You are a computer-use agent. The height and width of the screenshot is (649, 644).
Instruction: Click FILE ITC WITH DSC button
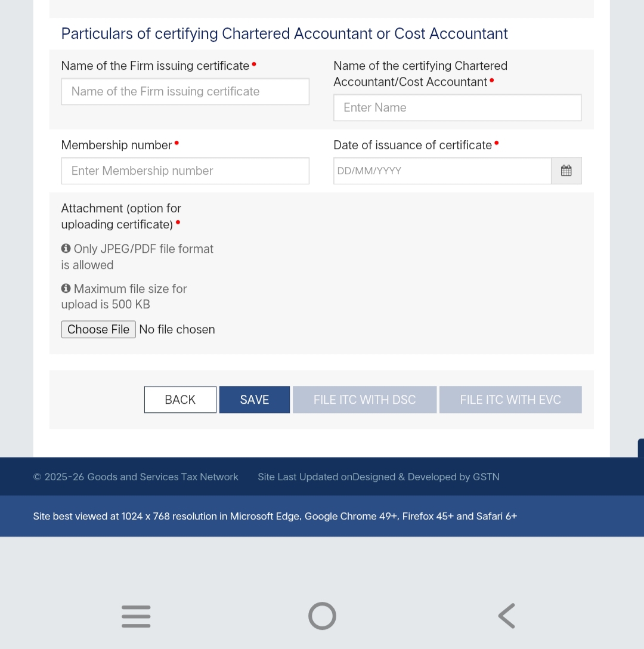point(364,400)
